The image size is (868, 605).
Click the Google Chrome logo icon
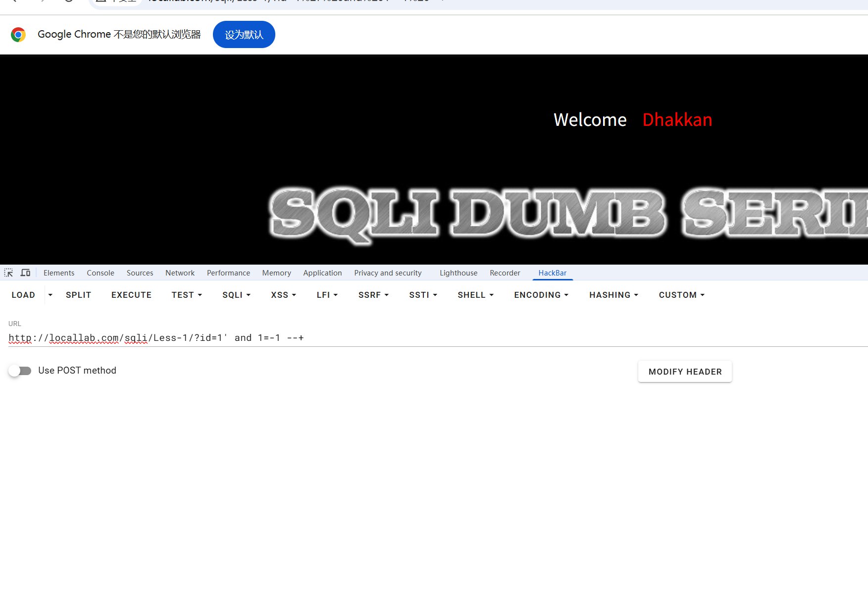point(18,35)
